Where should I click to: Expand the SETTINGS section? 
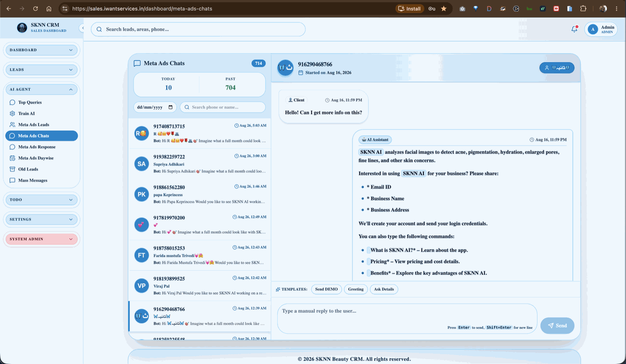click(x=41, y=219)
